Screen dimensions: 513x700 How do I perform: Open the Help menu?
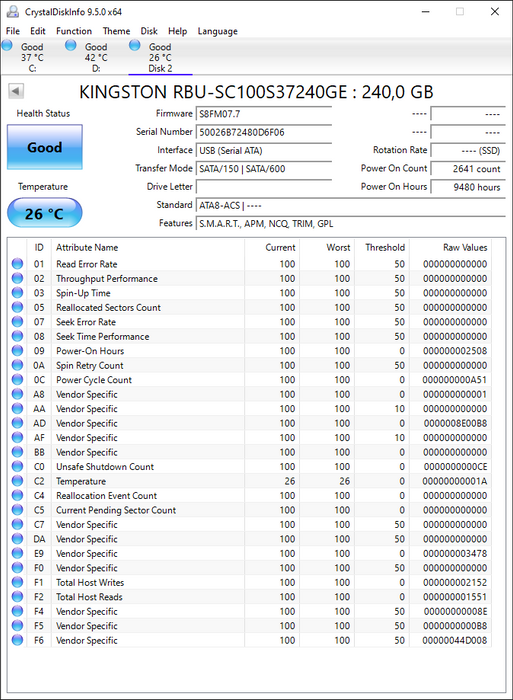(x=177, y=31)
